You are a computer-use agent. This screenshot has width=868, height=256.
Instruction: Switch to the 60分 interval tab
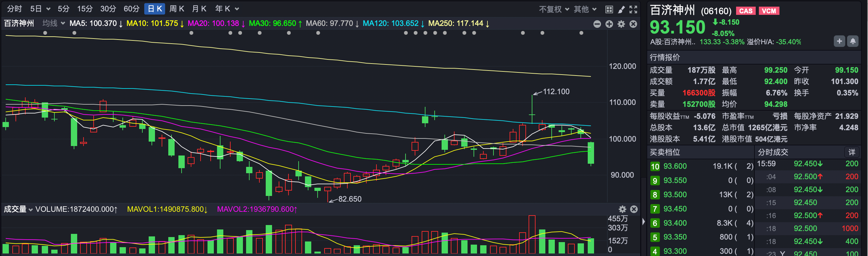pos(131,9)
